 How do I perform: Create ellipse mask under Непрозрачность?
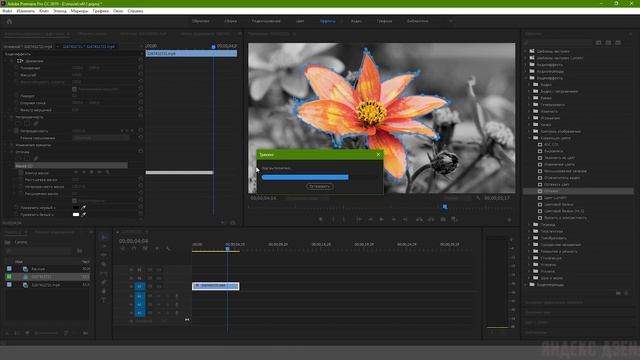pos(19,123)
